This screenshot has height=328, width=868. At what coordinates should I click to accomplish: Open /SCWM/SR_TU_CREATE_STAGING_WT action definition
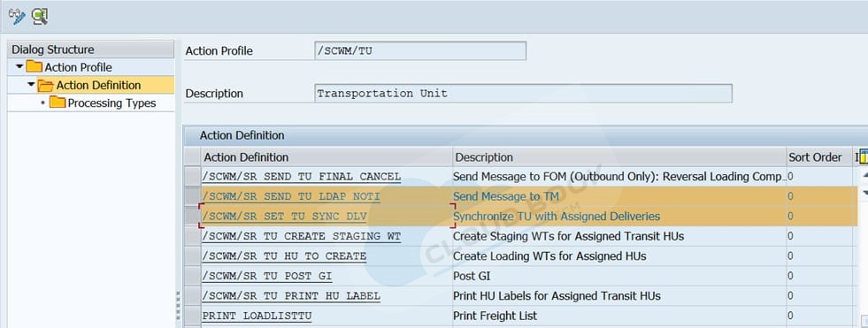(x=301, y=237)
